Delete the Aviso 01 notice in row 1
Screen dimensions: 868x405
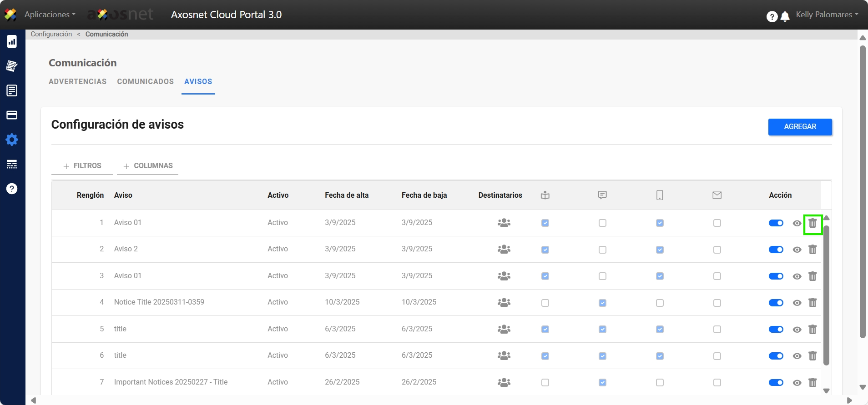(x=812, y=223)
